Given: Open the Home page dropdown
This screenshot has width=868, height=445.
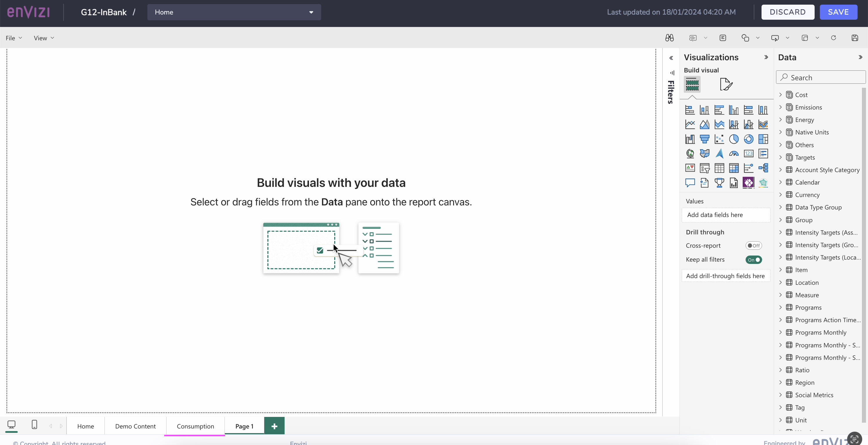Looking at the screenshot, I should (234, 12).
